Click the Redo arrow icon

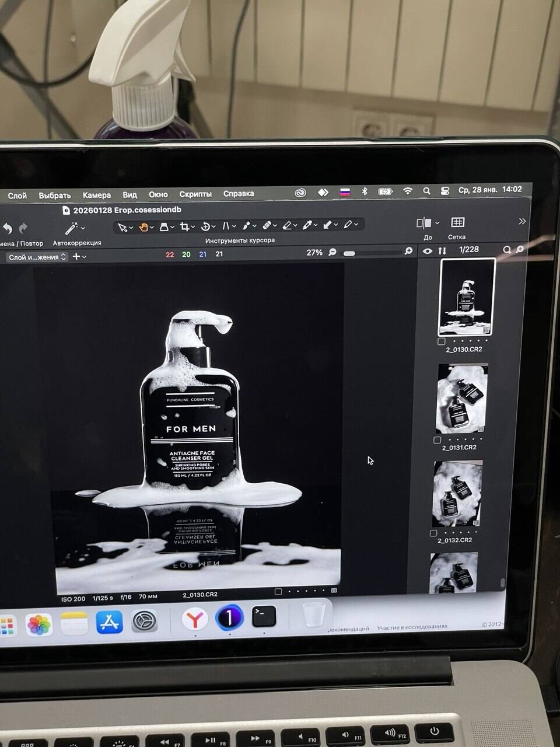coord(23,228)
